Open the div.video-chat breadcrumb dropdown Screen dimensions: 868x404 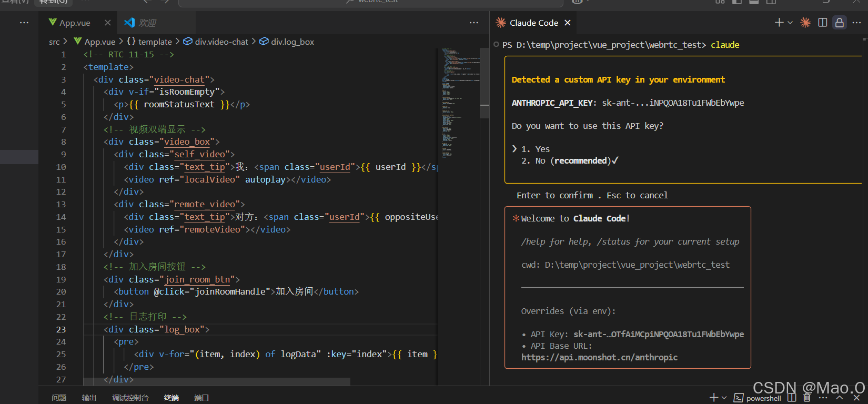click(216, 42)
